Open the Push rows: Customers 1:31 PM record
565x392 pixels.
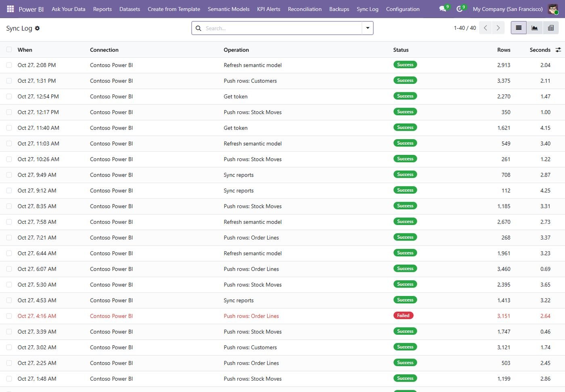coord(250,81)
